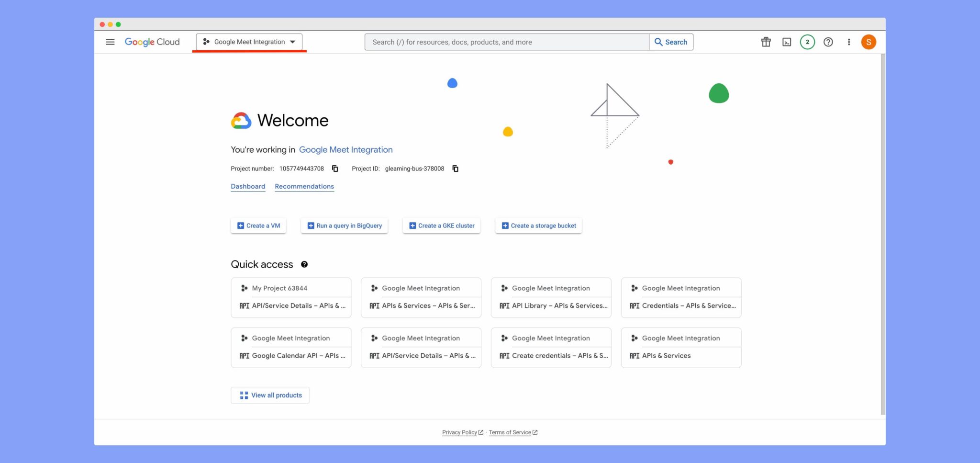Show Quick access help tooltip icon
Screen dimensions: 980x463
(304, 264)
